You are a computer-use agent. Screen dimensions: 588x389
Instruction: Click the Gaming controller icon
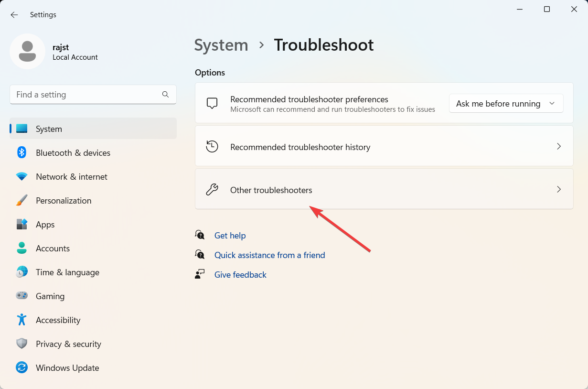point(22,296)
